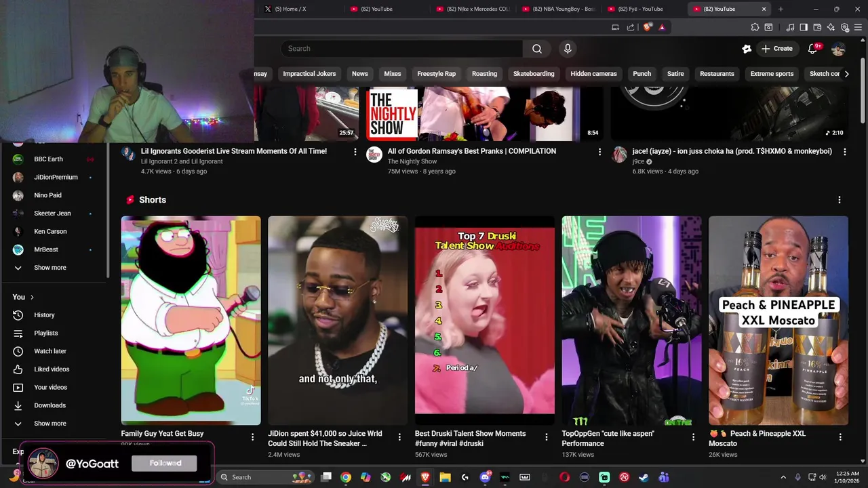Open Steam from the taskbar
The height and width of the screenshot is (488, 868).
pyautogui.click(x=644, y=477)
